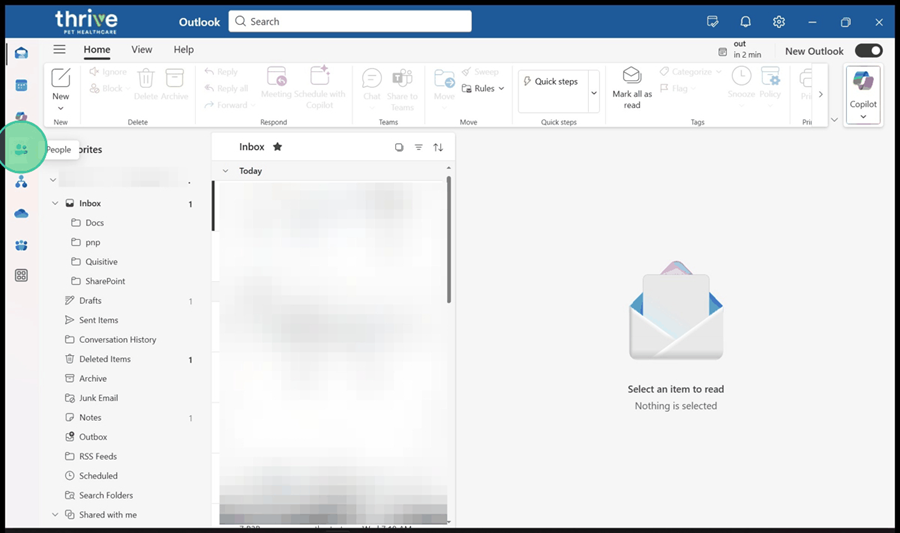Click the New mail button
Viewport: 900px width, 533px height.
61,78
